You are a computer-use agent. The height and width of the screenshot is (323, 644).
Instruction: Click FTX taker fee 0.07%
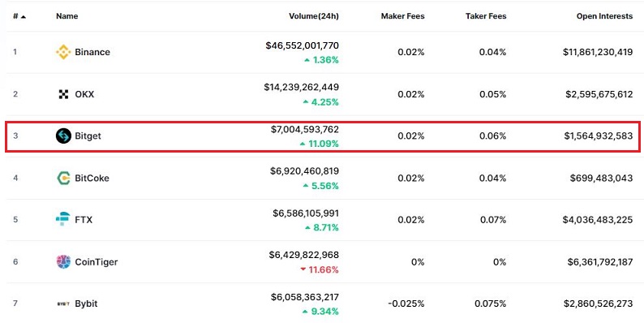point(493,220)
